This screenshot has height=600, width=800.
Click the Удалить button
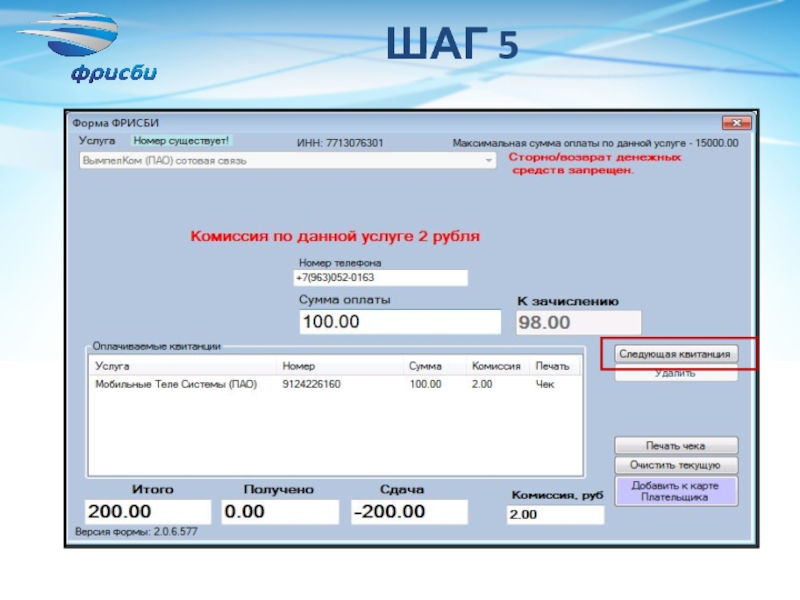(x=676, y=373)
